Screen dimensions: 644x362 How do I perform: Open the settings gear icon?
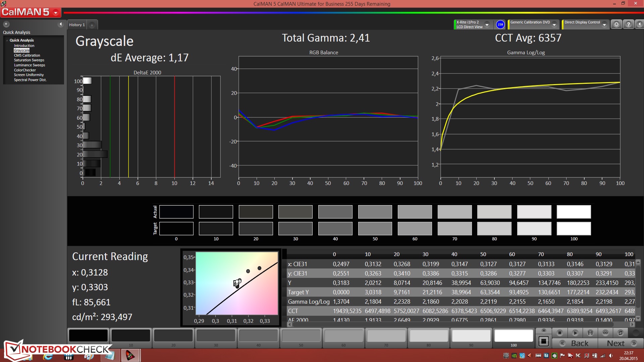click(x=616, y=24)
